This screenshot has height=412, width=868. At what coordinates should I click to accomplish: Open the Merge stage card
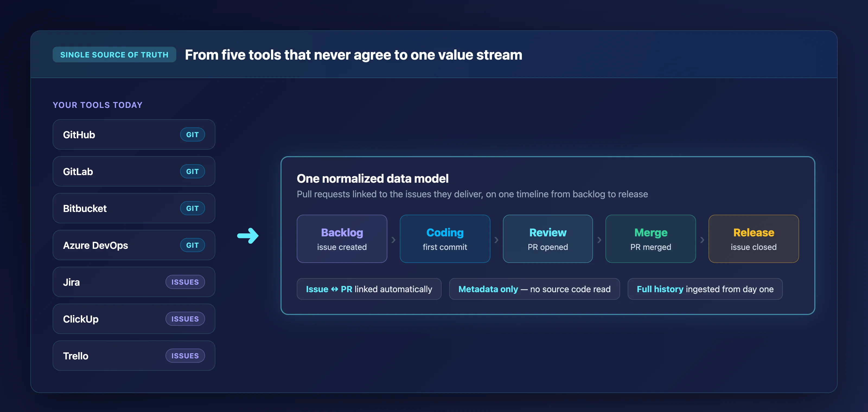651,239
